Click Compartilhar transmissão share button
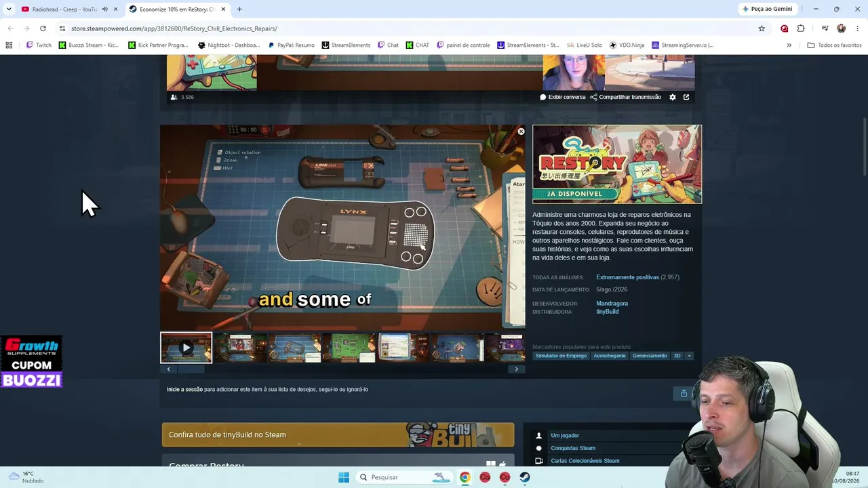 625,97
